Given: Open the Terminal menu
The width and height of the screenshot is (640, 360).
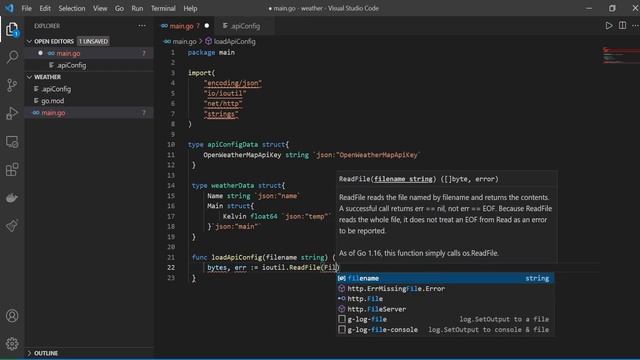Looking at the screenshot, I should click(163, 8).
